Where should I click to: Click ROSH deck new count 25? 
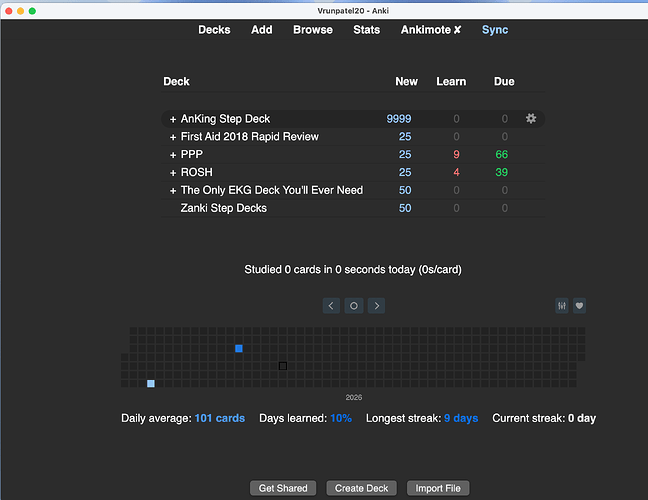coord(405,172)
